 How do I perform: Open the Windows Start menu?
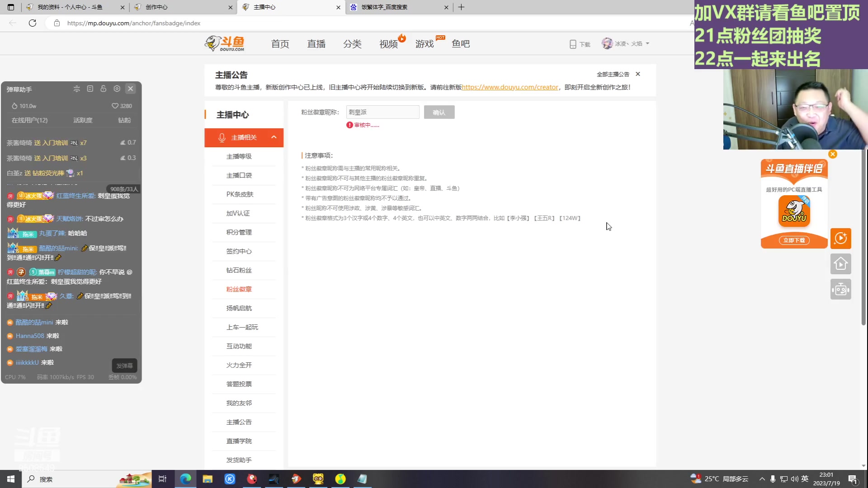pos(11,479)
